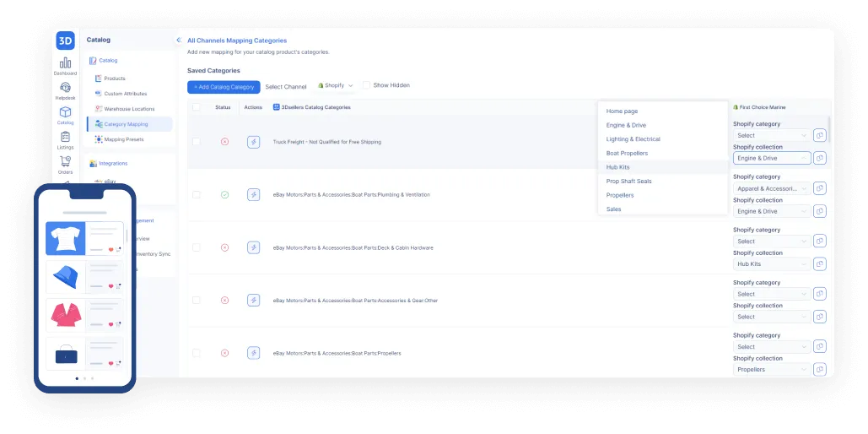Click the action icon for Deck & Cabin Hardware row

254,247
